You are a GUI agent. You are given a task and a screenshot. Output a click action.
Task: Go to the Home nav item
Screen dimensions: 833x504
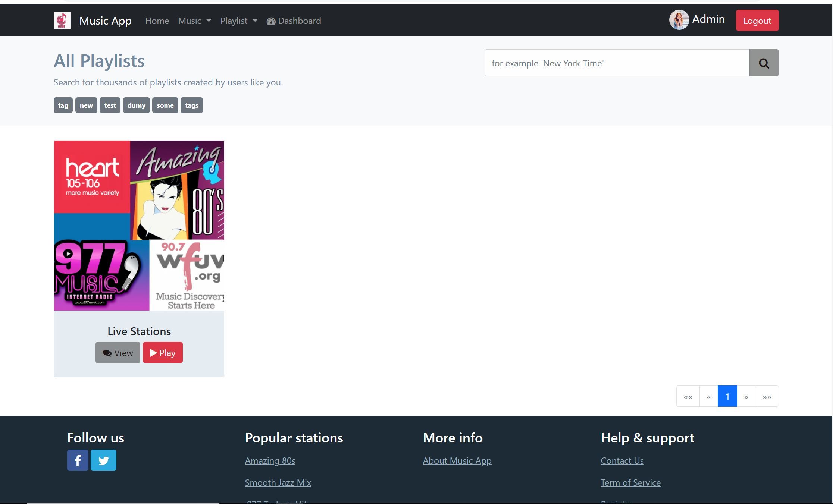(157, 21)
